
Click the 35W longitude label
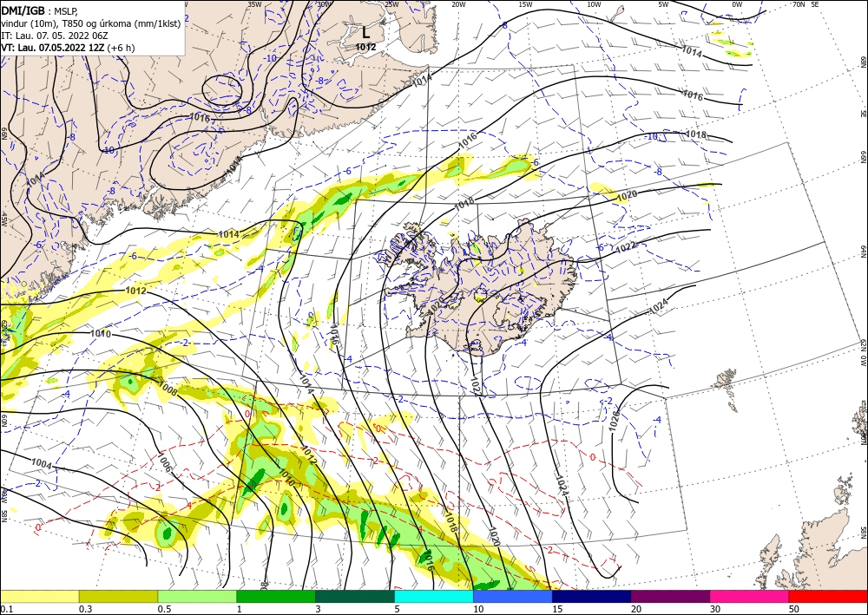(x=254, y=4)
